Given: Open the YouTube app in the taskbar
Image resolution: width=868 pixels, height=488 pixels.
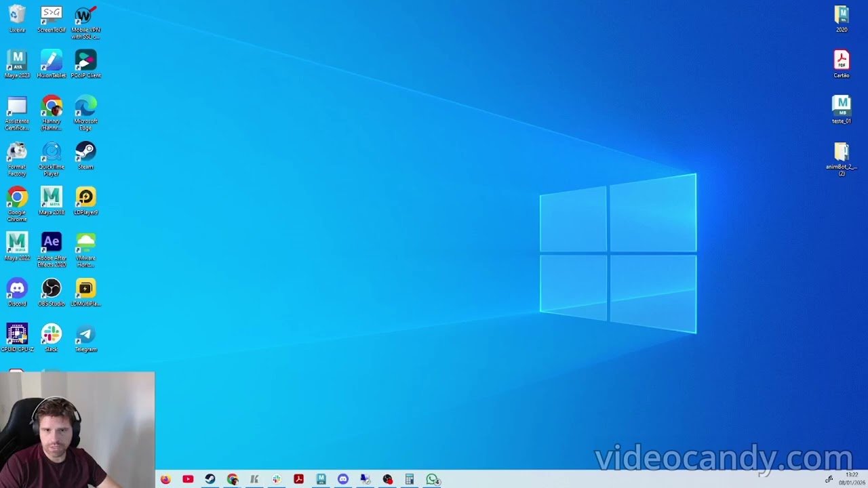Looking at the screenshot, I should tap(188, 479).
